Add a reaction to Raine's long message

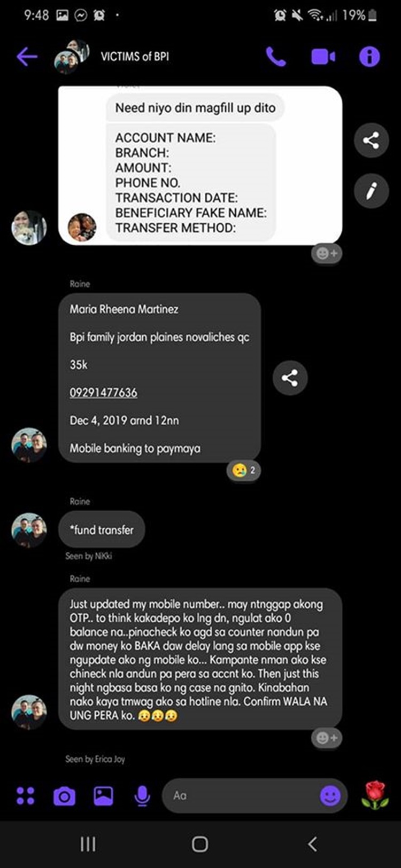pos(327,738)
